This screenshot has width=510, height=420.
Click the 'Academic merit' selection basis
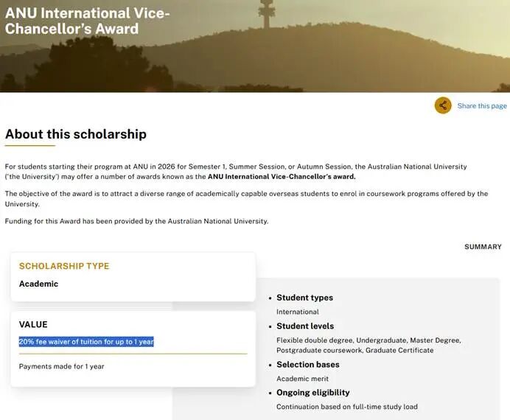pos(302,379)
